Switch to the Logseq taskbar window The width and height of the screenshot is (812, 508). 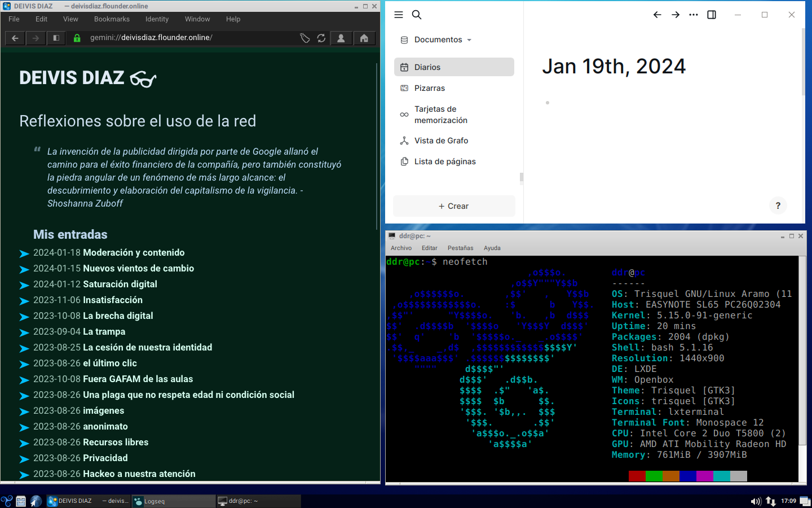pos(174,501)
